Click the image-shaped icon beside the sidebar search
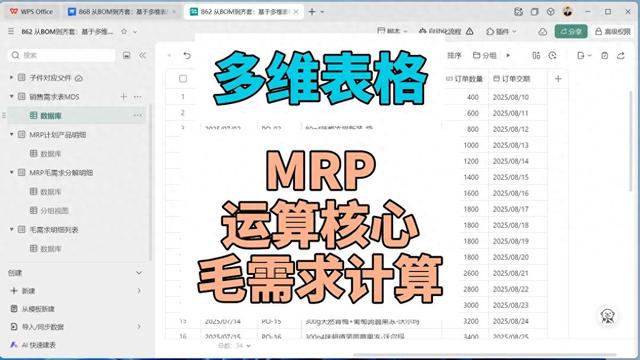Image resolution: width=640 pixels, height=360 pixels. point(127,55)
